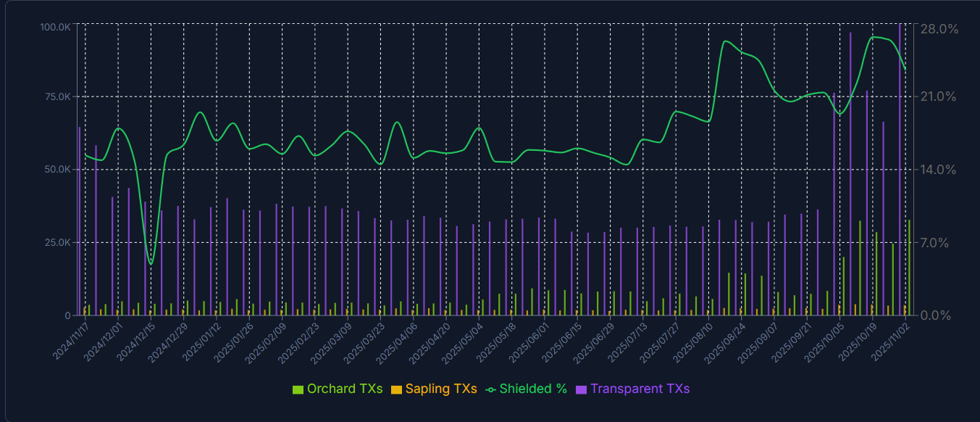Toggle visibility of the Orchard TXs series
980x422 pixels.
coord(338,389)
